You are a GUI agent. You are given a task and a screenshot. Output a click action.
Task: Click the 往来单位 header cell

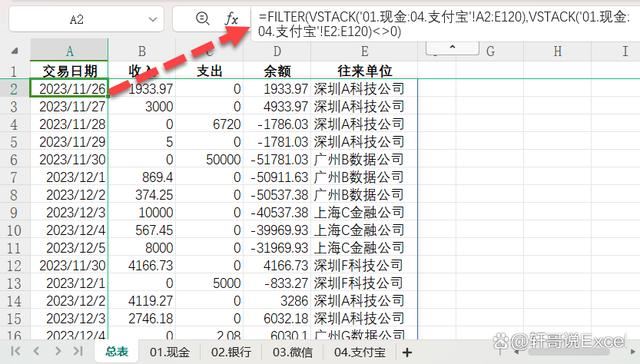(x=364, y=71)
